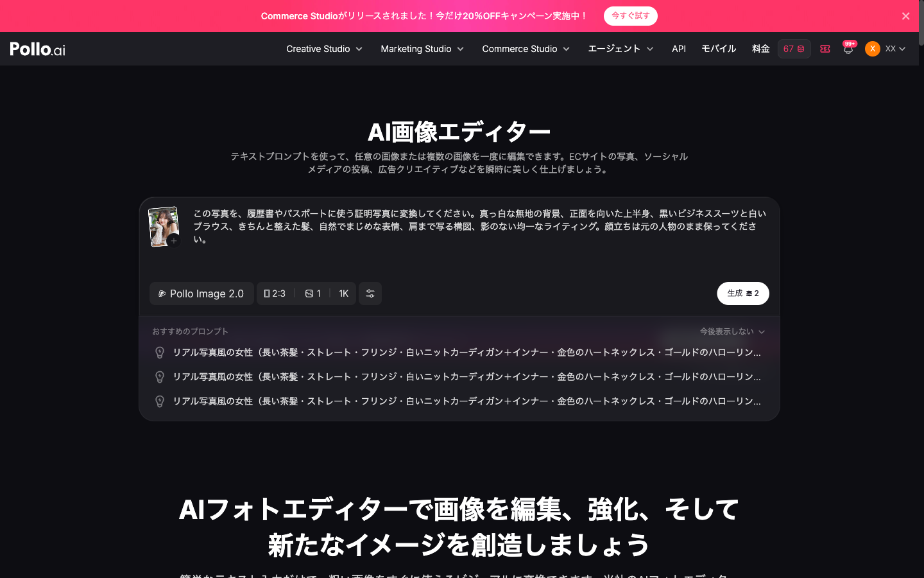This screenshot has height=578, width=924.
Task: Expand the Creative Studio menu
Action: coord(324,49)
